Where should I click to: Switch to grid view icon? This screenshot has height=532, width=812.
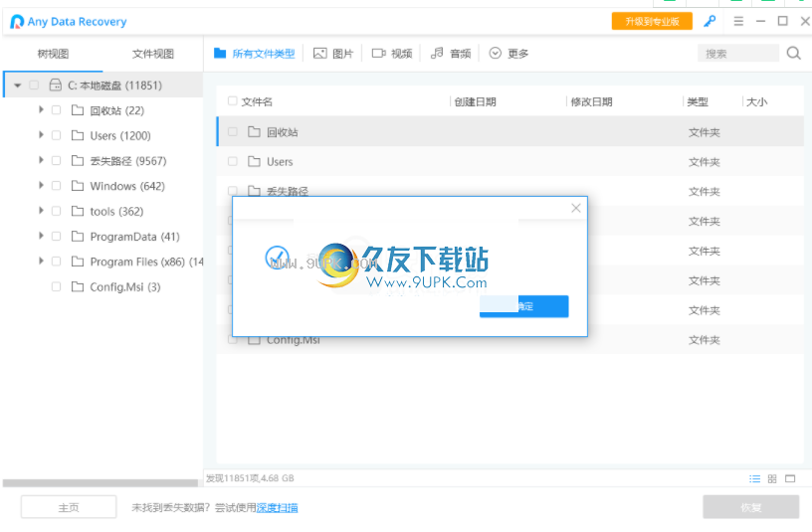point(772,478)
